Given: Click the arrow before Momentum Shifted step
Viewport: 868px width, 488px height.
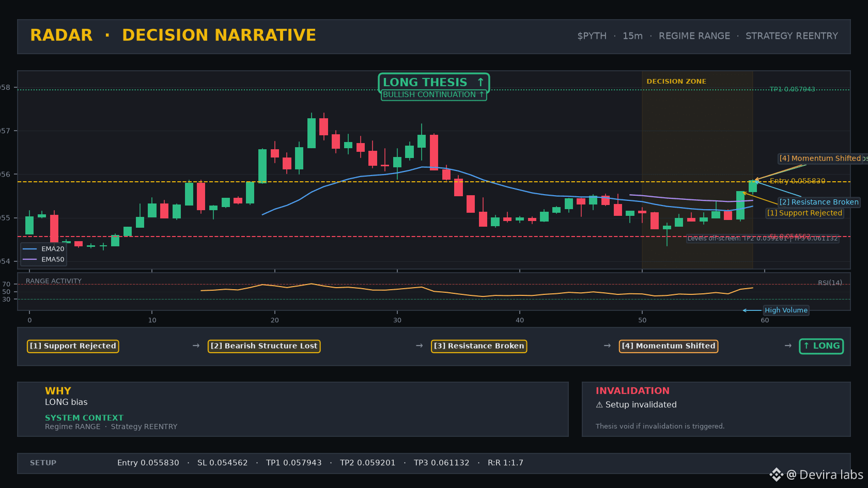Looking at the screenshot, I should tap(608, 345).
